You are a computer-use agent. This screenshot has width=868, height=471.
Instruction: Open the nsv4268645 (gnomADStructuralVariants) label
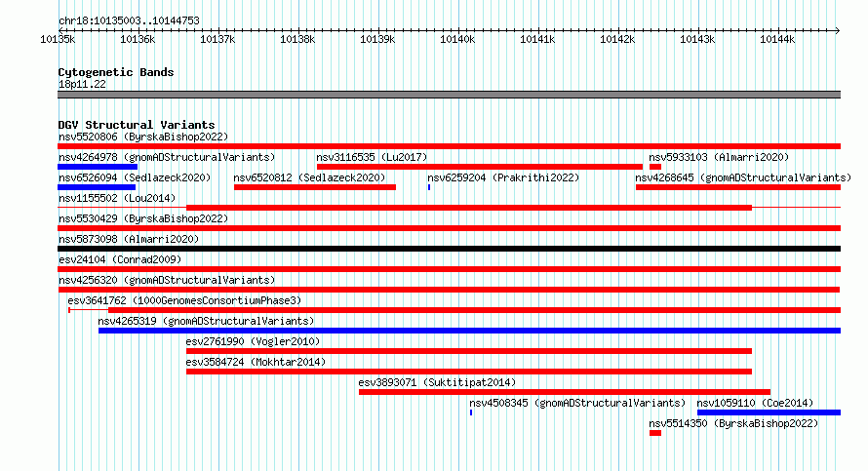(x=743, y=177)
